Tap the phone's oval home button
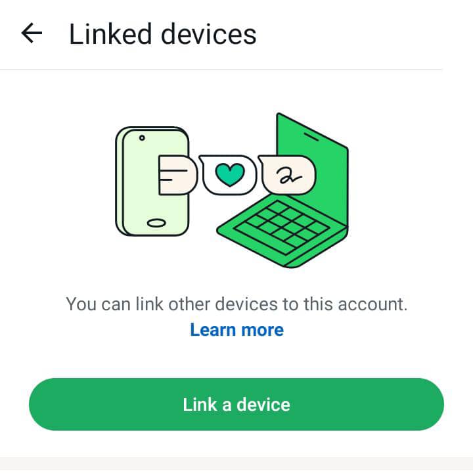 click(156, 223)
